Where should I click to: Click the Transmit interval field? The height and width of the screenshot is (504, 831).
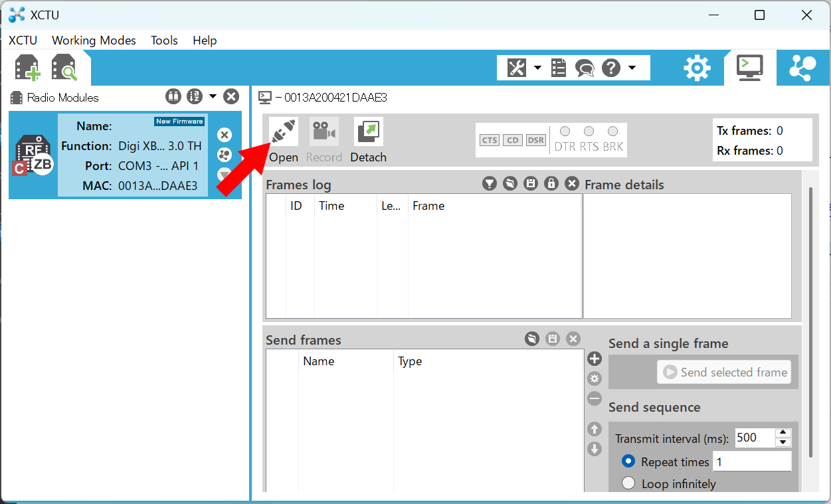tap(755, 438)
